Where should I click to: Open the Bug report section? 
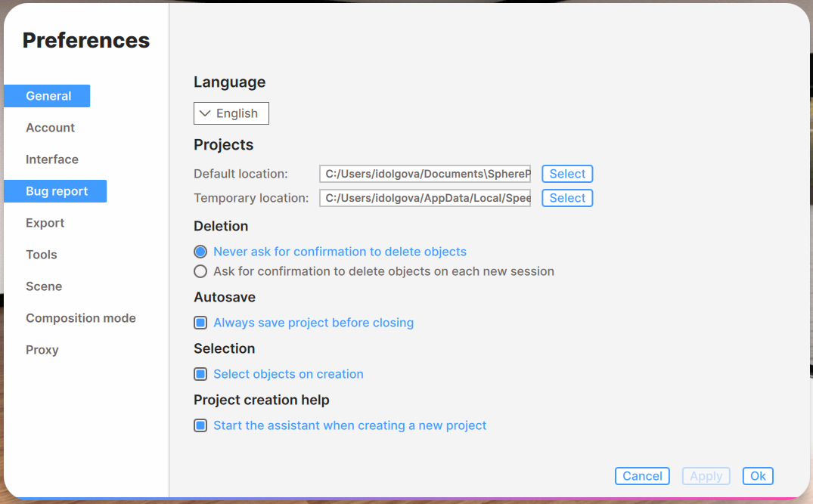click(56, 191)
